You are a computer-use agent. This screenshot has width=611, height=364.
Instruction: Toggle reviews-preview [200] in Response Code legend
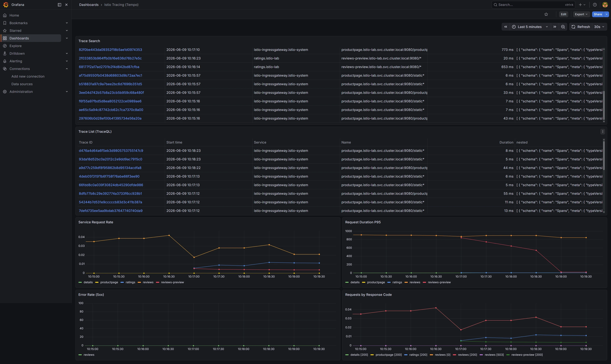pos(525,355)
